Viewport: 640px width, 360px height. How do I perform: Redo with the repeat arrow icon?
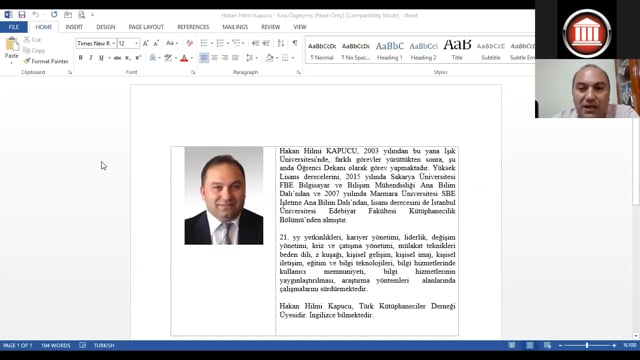click(x=54, y=15)
